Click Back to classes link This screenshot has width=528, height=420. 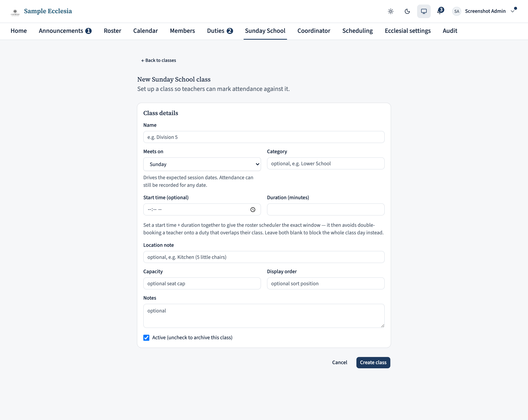tap(159, 60)
